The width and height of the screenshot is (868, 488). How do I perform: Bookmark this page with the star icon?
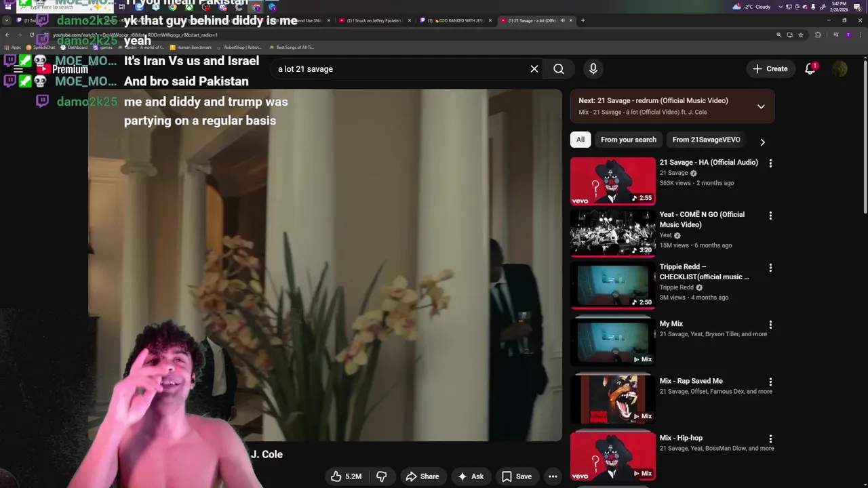(801, 35)
